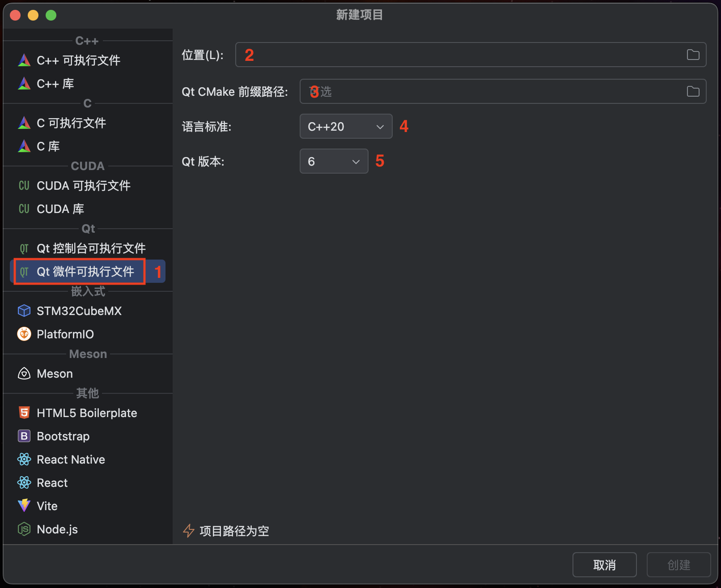The image size is (721, 588).
Task: Select the C++ 可执行文件 project template
Action: [78, 60]
